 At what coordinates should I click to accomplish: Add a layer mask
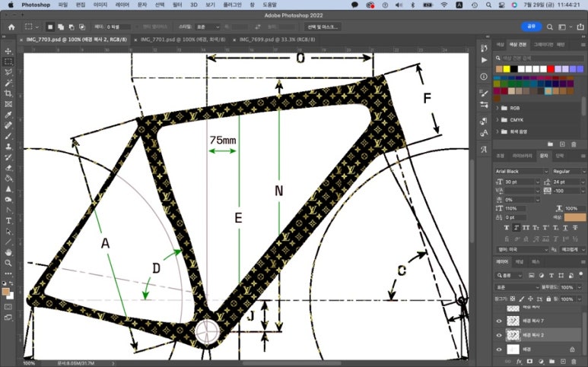point(530,362)
